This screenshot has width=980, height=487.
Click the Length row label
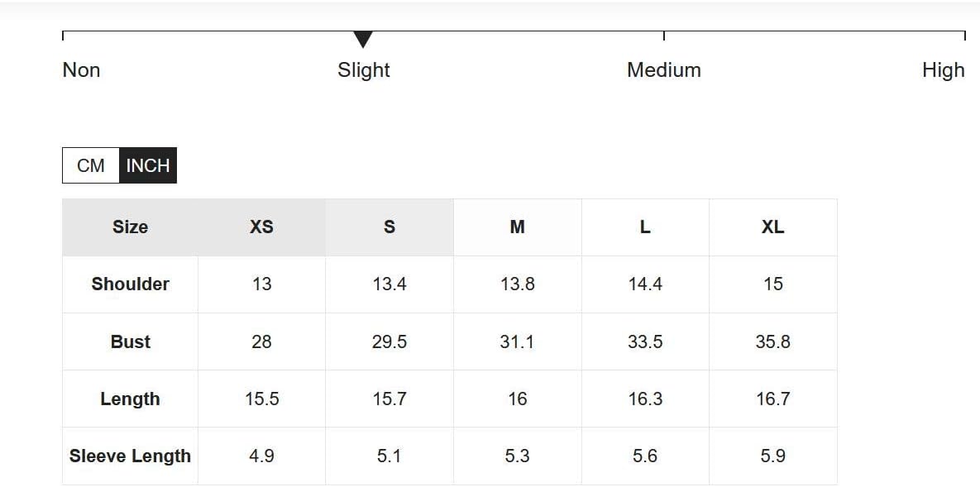click(130, 399)
